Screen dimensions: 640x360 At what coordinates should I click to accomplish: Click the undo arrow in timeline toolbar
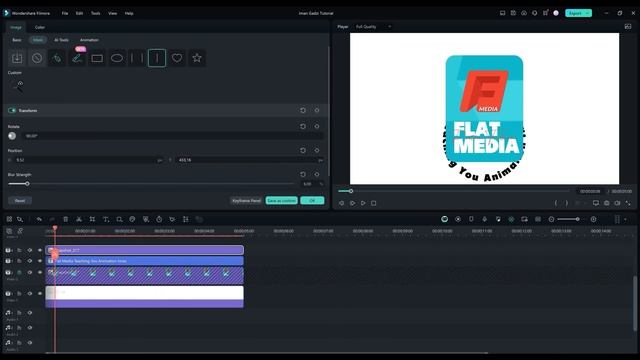[39, 219]
